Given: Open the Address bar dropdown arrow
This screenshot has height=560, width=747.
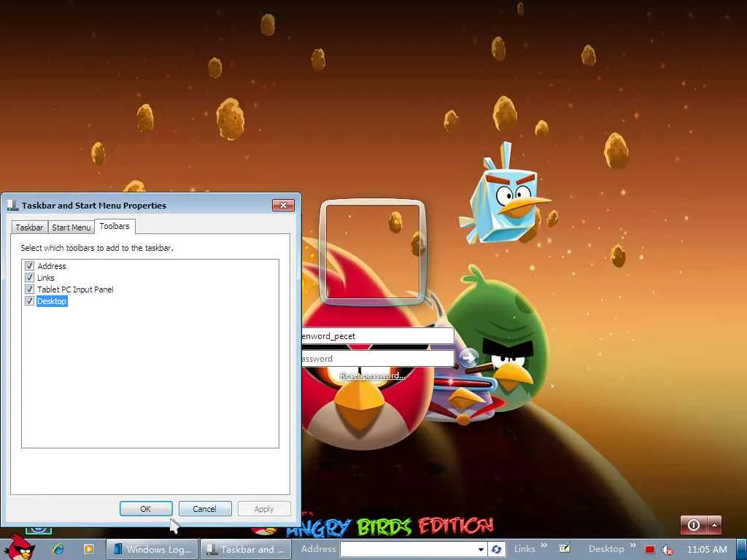Looking at the screenshot, I should point(481,549).
